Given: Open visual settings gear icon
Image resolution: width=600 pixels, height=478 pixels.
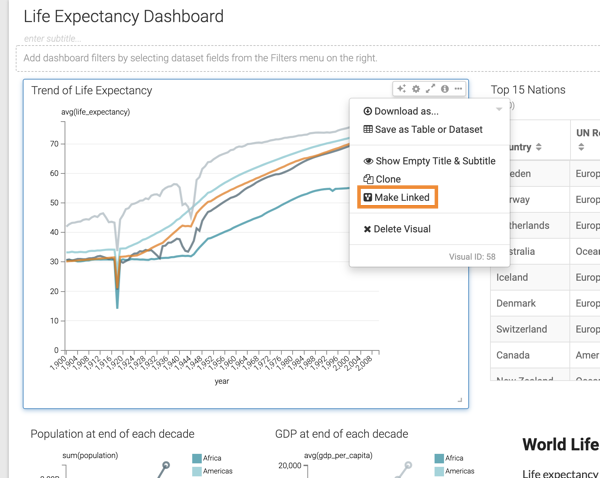Looking at the screenshot, I should [x=416, y=89].
